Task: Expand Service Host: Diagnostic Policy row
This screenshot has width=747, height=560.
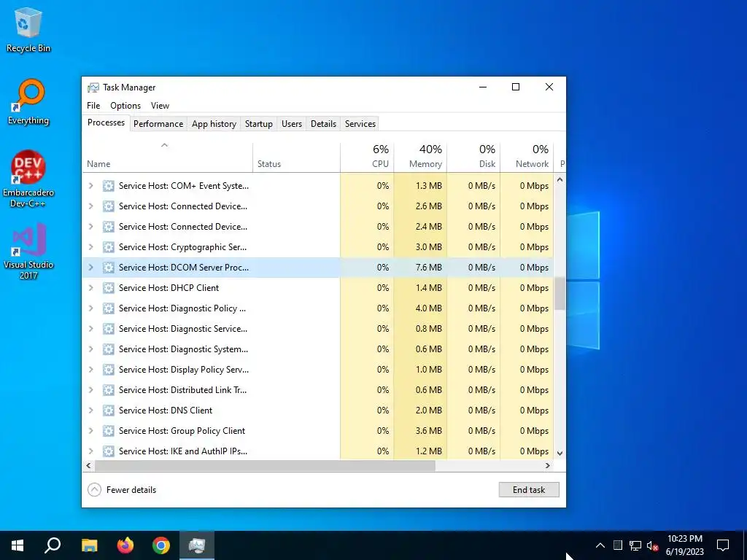Action: (90, 308)
